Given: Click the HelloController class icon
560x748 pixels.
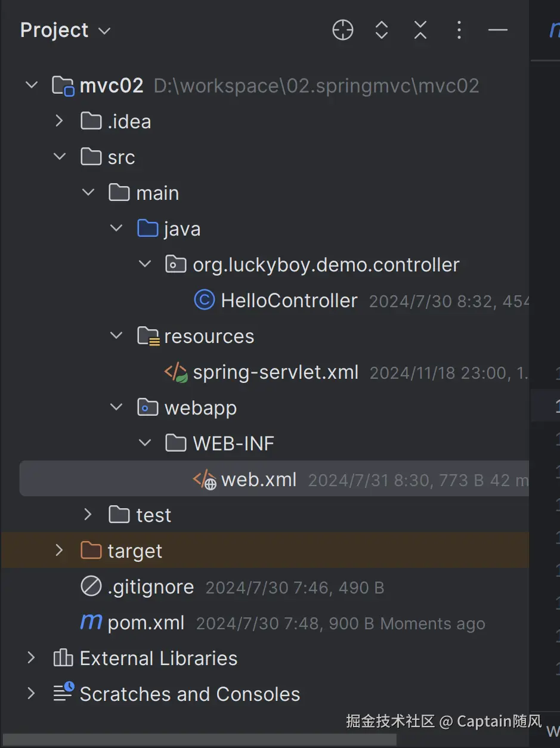Looking at the screenshot, I should (x=203, y=300).
